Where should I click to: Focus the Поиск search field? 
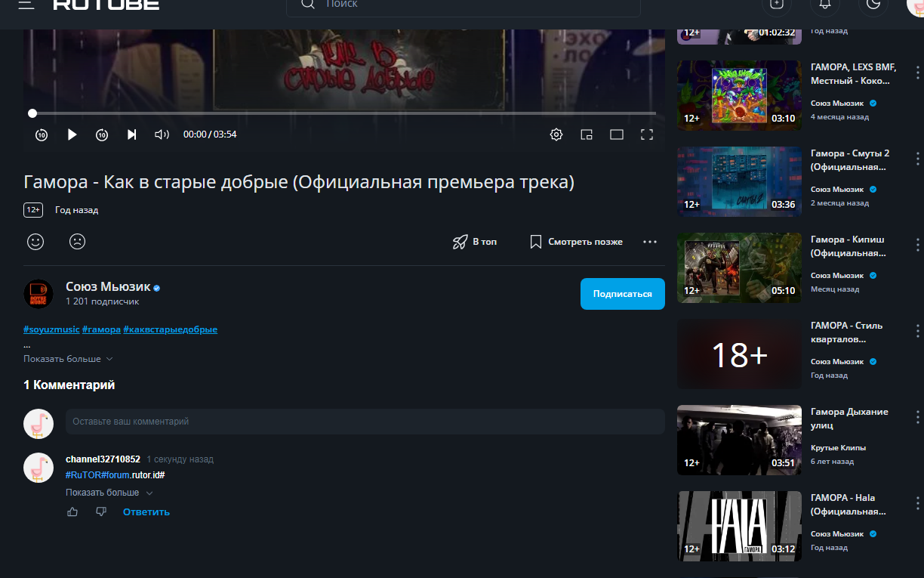coord(463,6)
